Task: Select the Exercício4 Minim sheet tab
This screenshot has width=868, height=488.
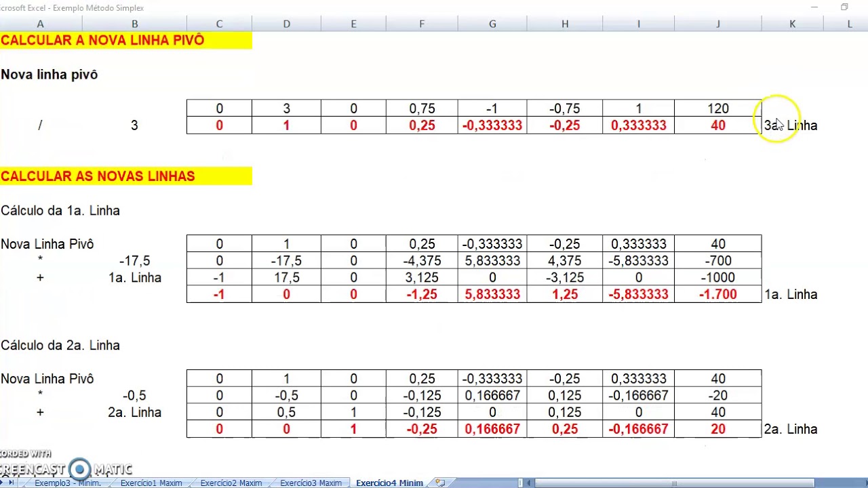Action: [x=389, y=483]
